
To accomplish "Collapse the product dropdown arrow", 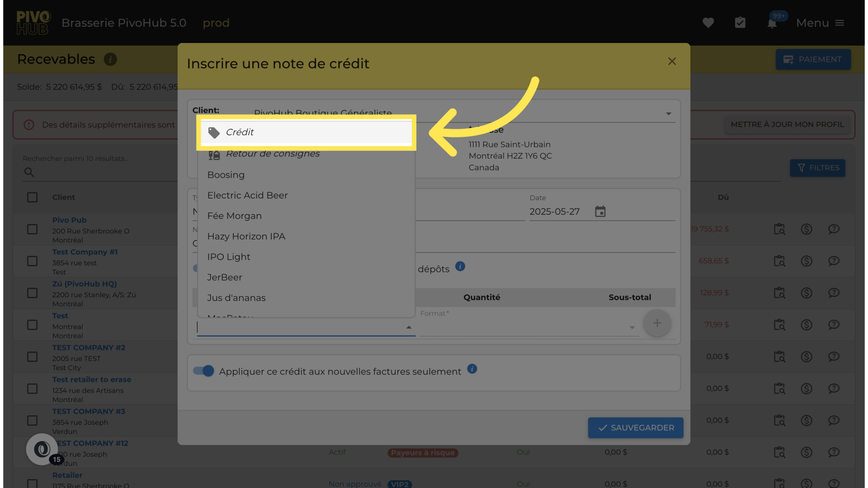I will 409,327.
